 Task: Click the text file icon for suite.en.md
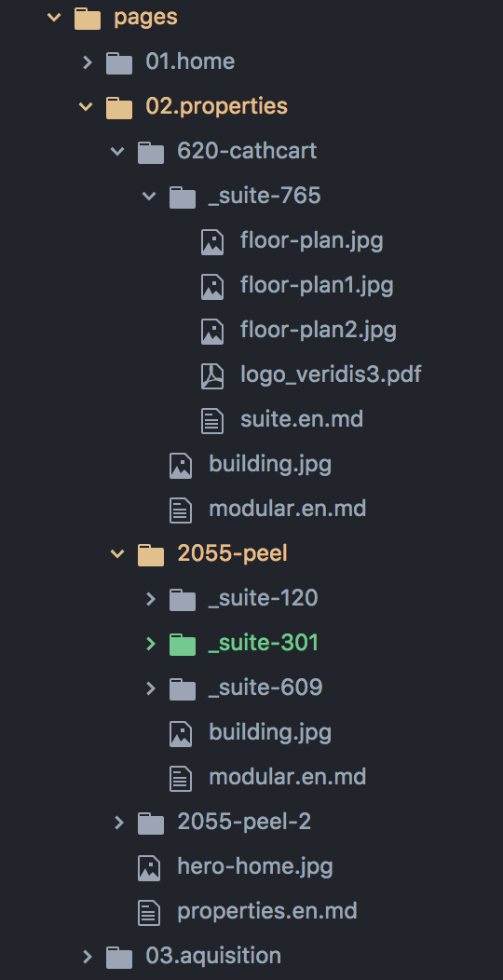coord(212,421)
